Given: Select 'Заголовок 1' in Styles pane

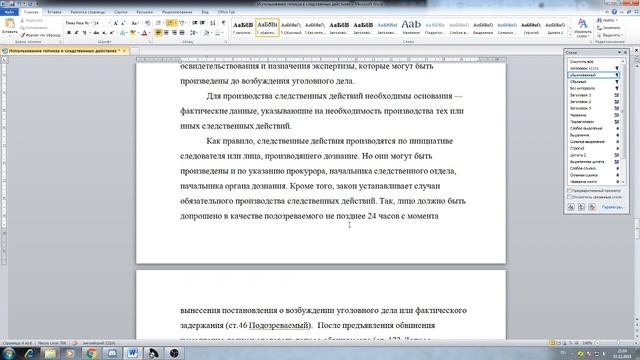Looking at the screenshot, I should [x=594, y=95].
